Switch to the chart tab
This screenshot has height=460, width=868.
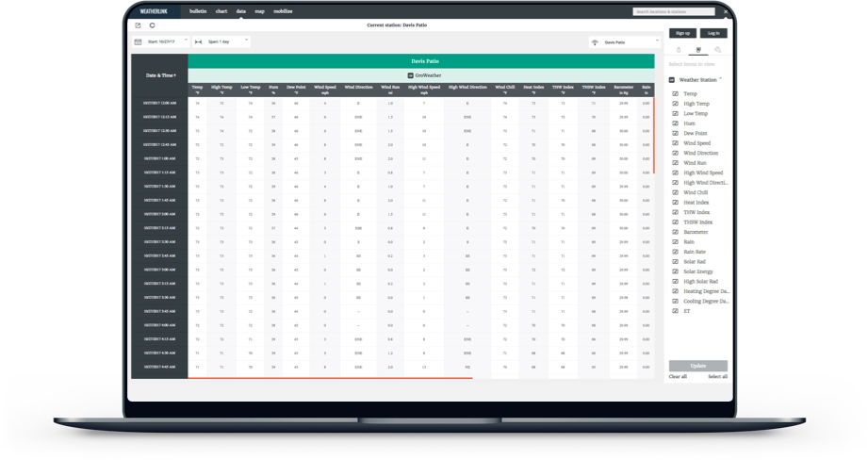(x=221, y=11)
